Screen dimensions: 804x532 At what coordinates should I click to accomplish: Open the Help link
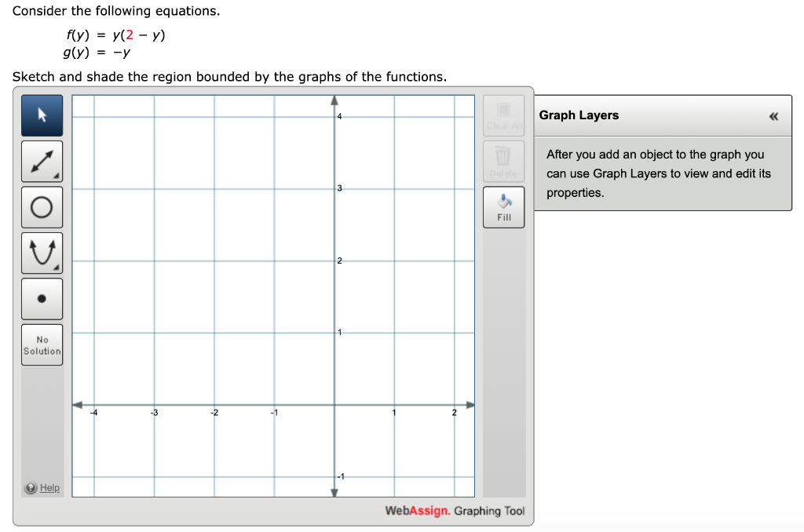click(x=49, y=487)
